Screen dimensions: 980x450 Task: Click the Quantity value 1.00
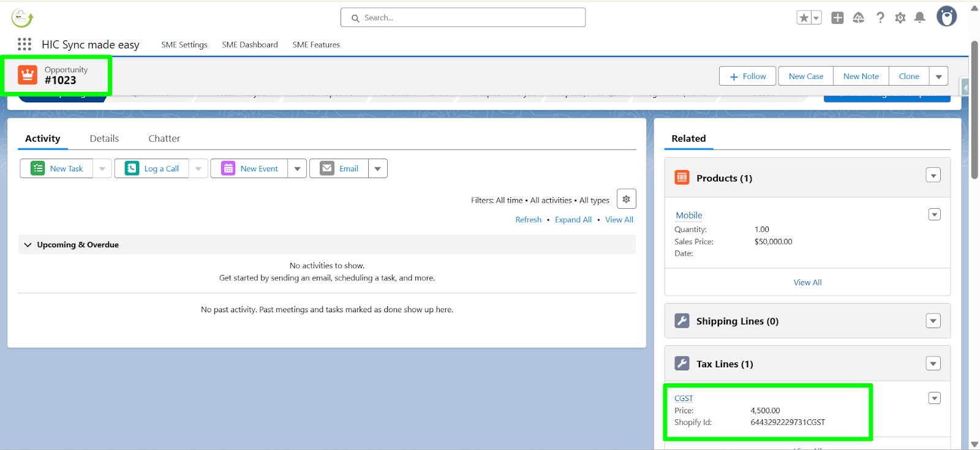click(x=762, y=230)
